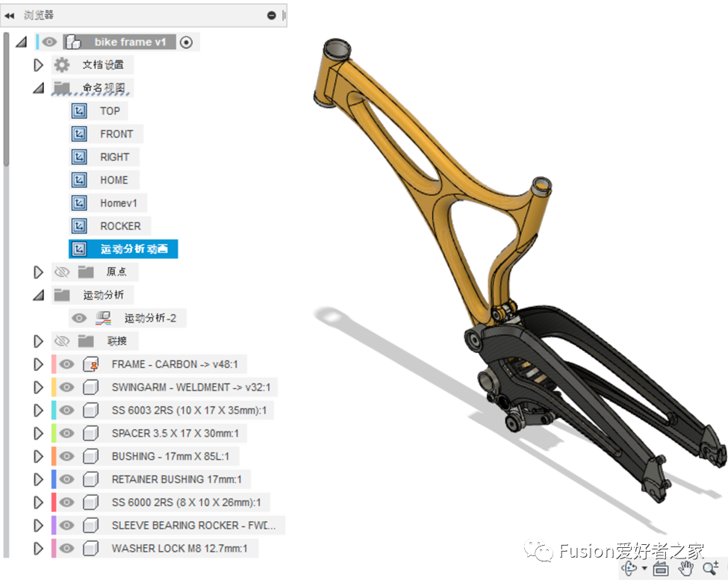Click the browser panel vertical scrollbar

[x=5, y=100]
